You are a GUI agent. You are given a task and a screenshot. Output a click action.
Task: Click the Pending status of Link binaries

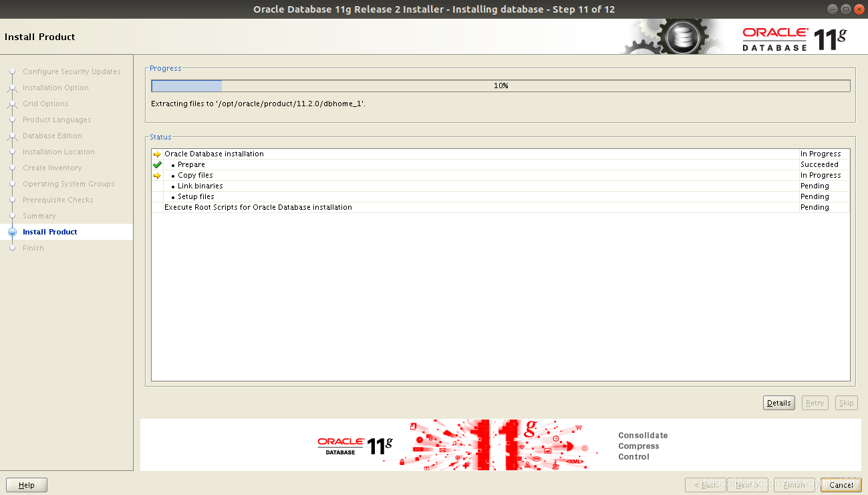click(815, 186)
